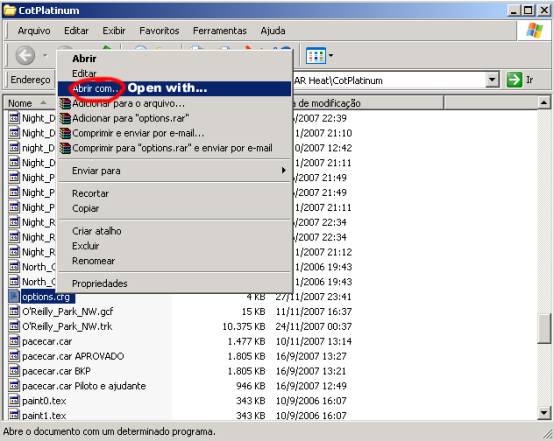Select the pacecar.car Piloto e ajudante file name
The image size is (554, 441).
[84, 386]
